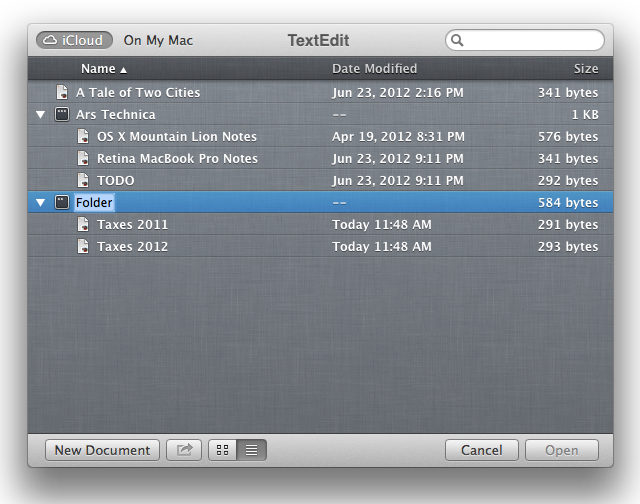Sort by the Size column header
Viewport: 640px width, 504px height.
(x=586, y=69)
